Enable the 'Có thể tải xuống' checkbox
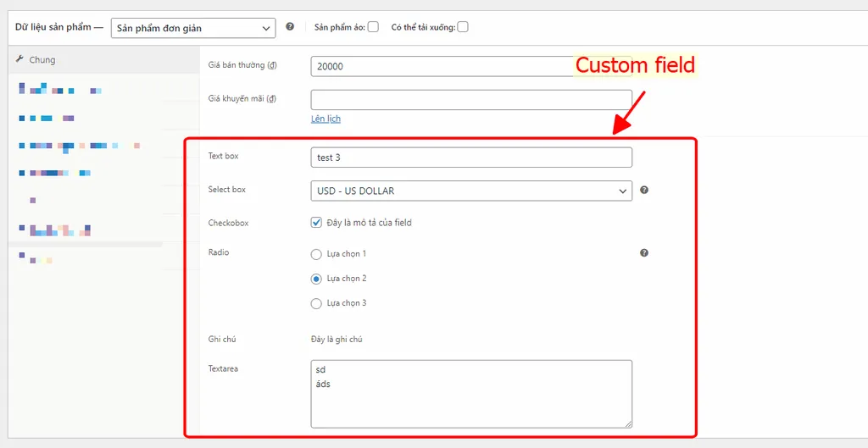The image size is (868, 448). (463, 27)
